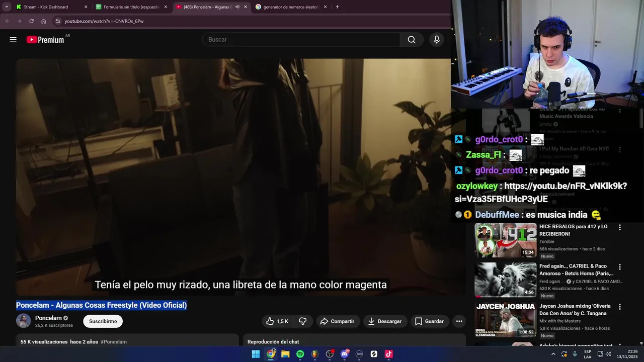Share the video with Compartir
This screenshot has height=362, width=644.
pos(338,321)
